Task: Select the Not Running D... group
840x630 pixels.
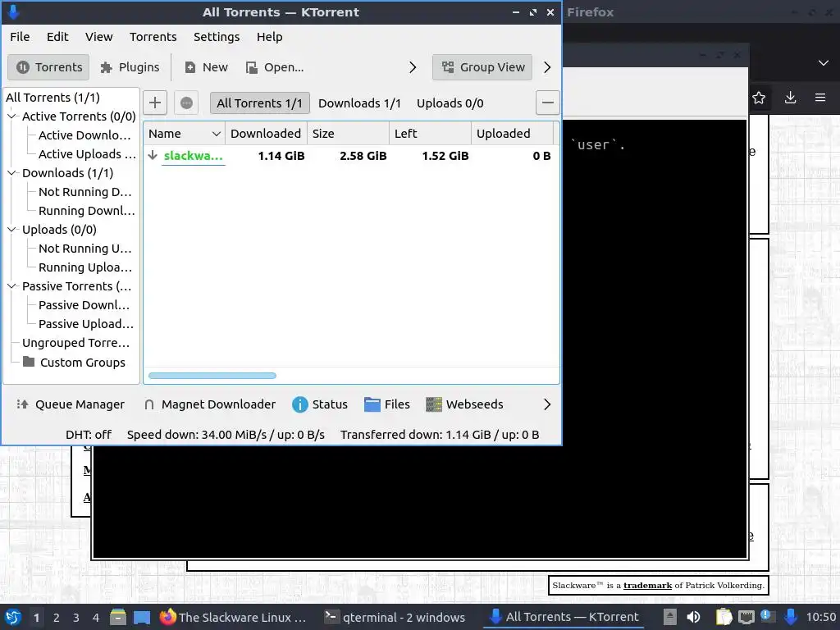Action: (x=84, y=192)
